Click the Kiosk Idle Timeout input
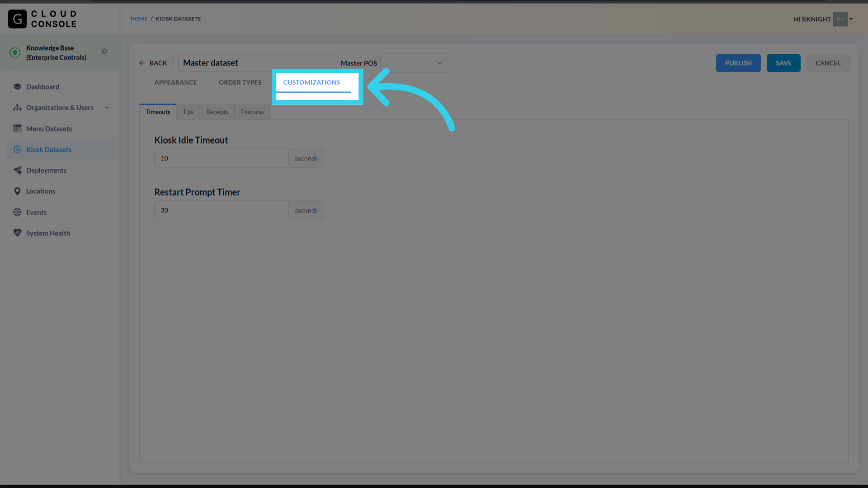868x488 pixels. click(221, 159)
